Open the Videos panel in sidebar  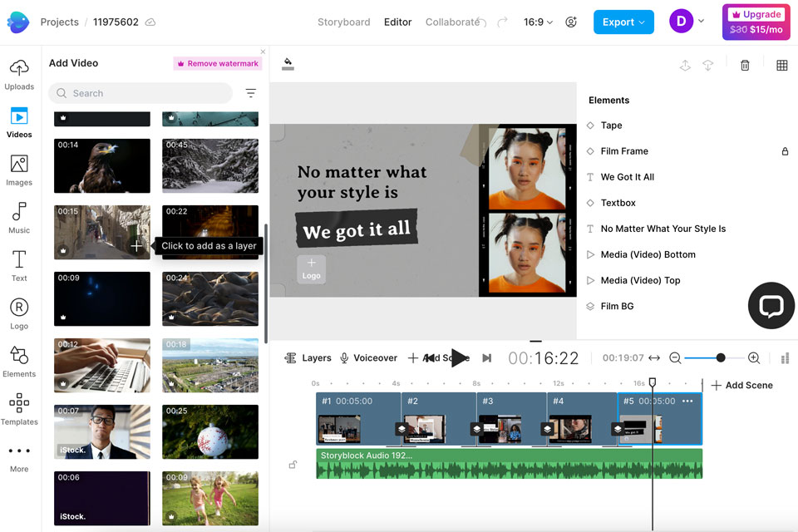19,123
